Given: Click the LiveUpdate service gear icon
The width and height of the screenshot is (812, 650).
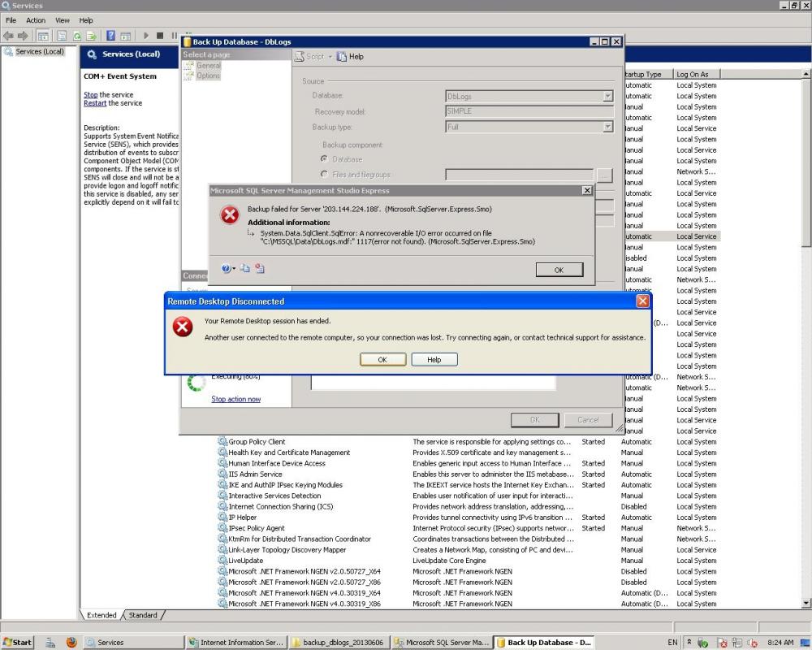Looking at the screenshot, I should [222, 561].
